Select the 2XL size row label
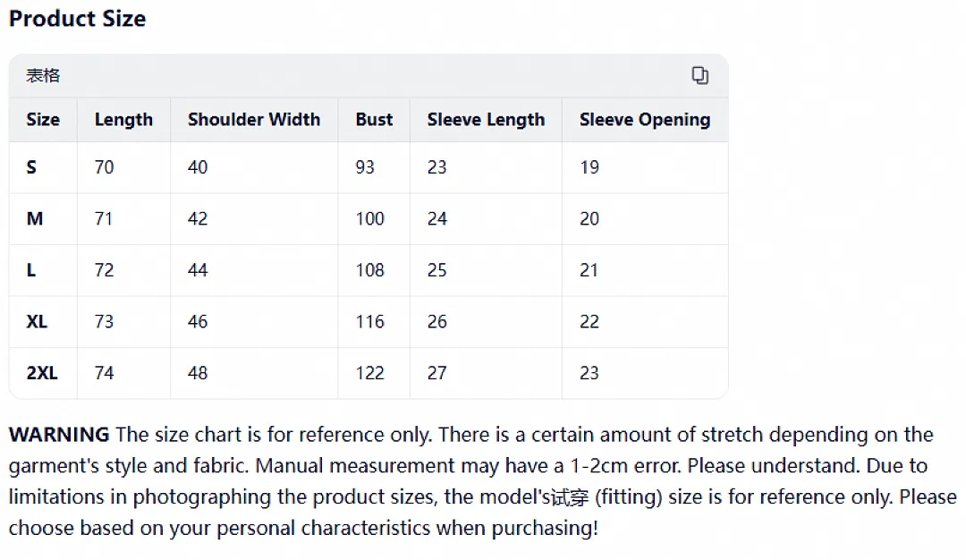Screen dimensions: 966x560 42,373
